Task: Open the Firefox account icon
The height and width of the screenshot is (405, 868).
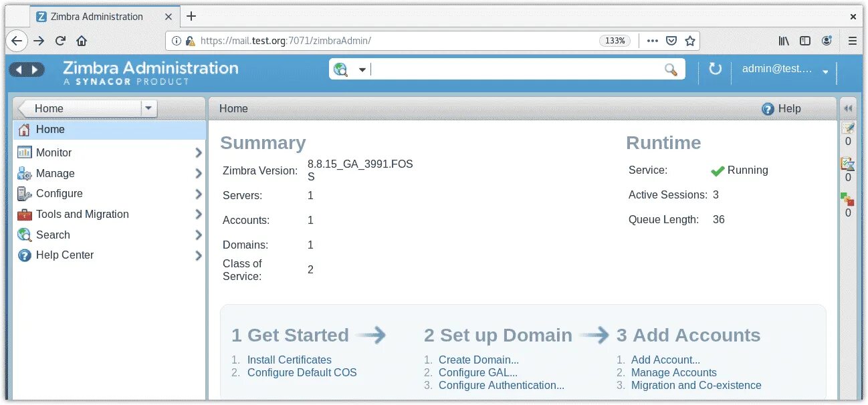Action: click(827, 41)
